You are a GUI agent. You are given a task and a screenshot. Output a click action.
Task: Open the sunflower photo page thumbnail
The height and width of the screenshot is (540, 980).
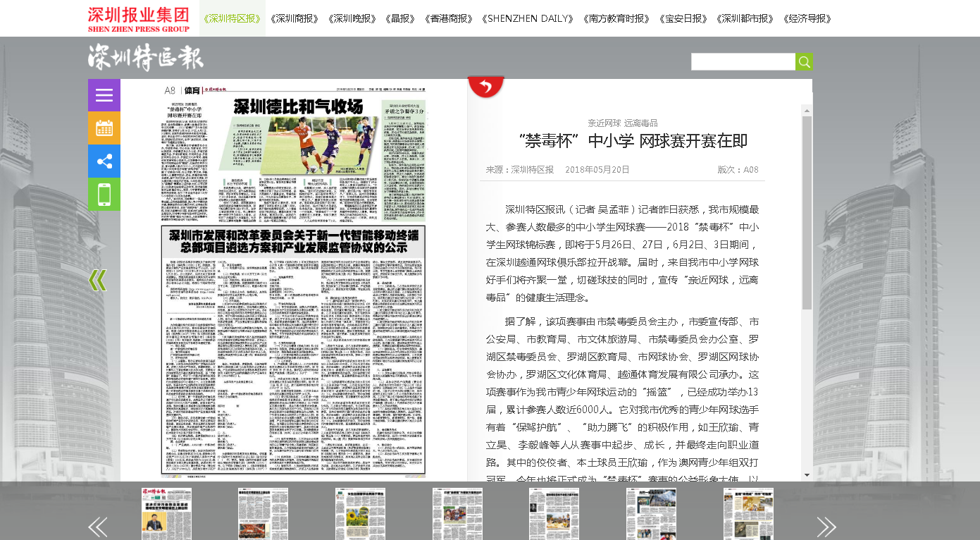360,513
